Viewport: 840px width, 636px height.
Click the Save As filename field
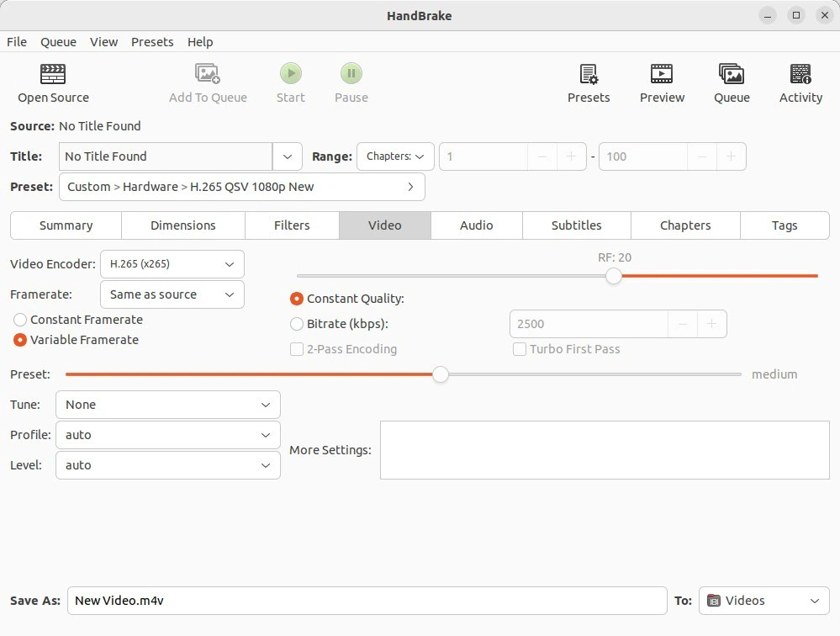coord(367,601)
